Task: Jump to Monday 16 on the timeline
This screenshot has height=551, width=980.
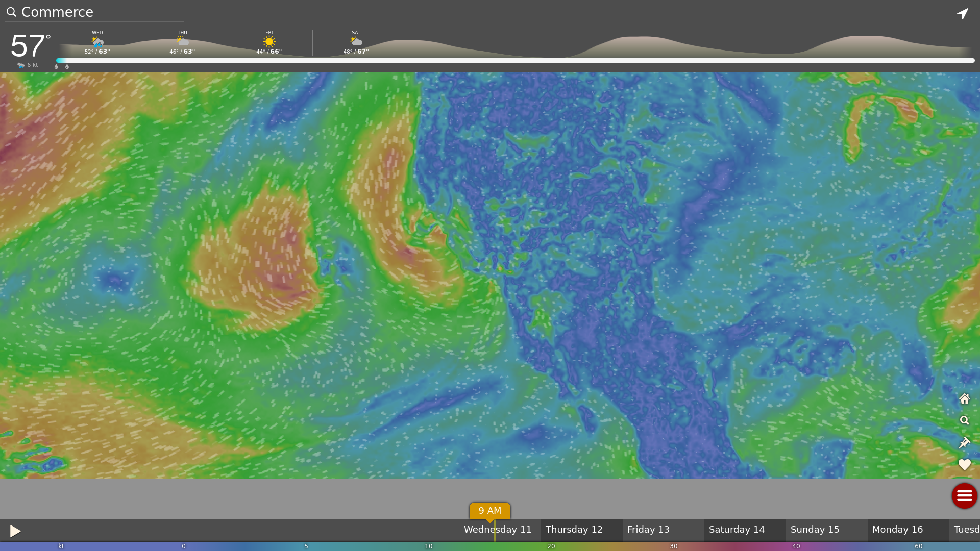Action: 897,530
